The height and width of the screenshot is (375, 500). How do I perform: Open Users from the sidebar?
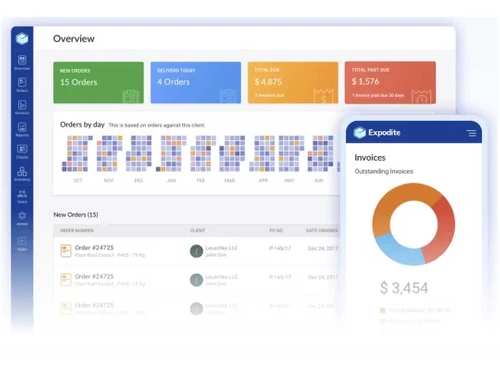point(22,196)
